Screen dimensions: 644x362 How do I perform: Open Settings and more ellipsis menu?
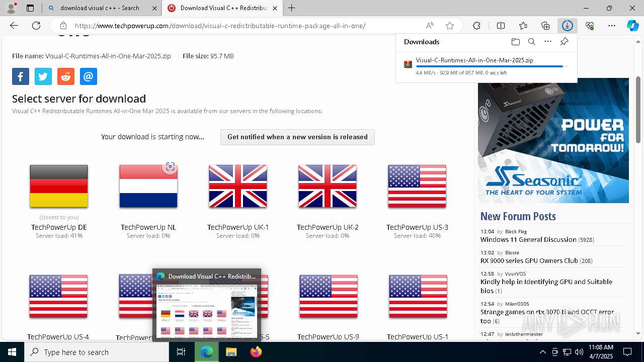pyautogui.click(x=612, y=26)
